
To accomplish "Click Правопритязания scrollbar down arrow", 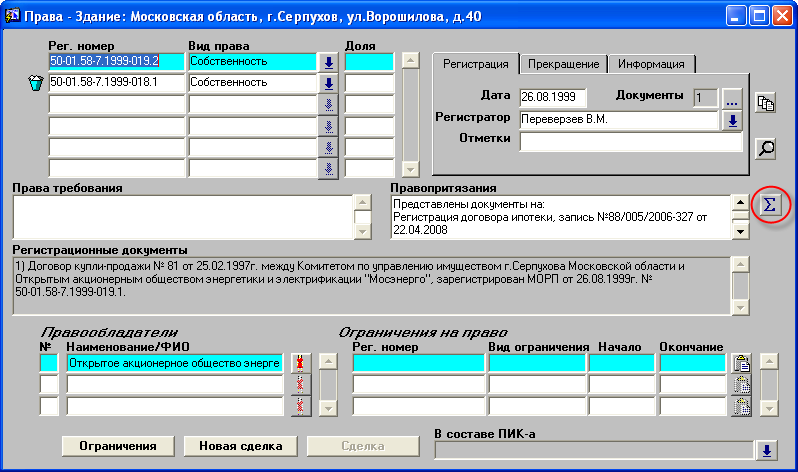I will [x=740, y=232].
